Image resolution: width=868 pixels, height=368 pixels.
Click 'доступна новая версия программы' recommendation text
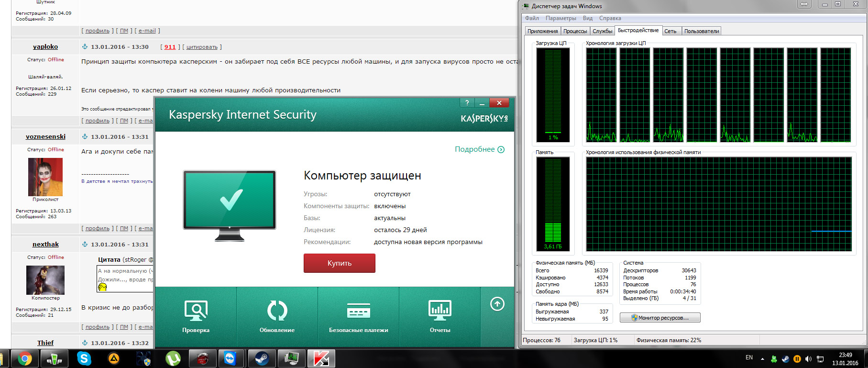[x=428, y=242]
